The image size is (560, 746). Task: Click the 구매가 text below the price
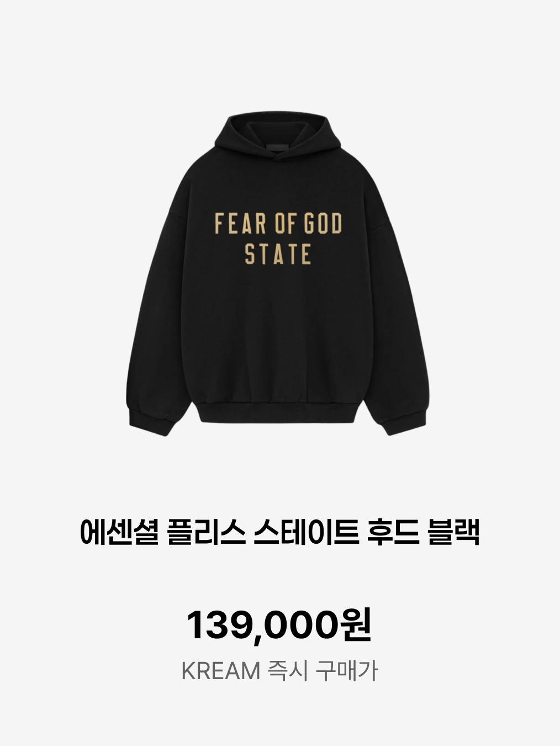(347, 671)
